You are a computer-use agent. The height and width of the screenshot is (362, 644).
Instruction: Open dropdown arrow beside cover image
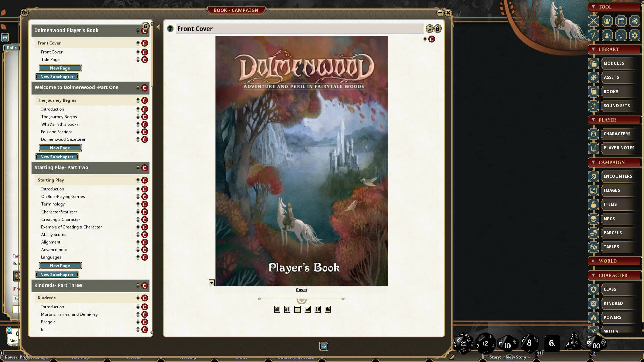pos(211,283)
